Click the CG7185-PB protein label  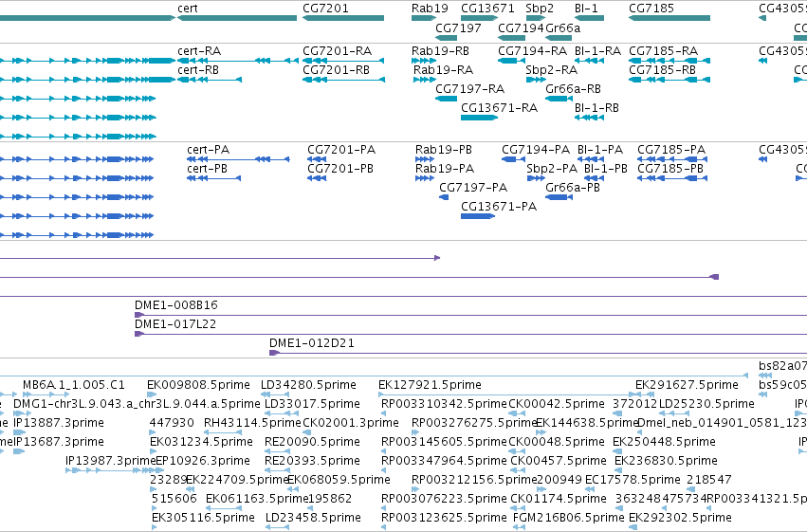coord(670,169)
